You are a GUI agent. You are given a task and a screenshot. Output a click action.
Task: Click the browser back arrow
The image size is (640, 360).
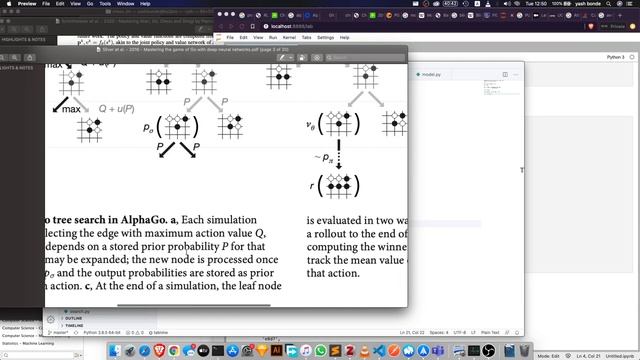(221, 26)
